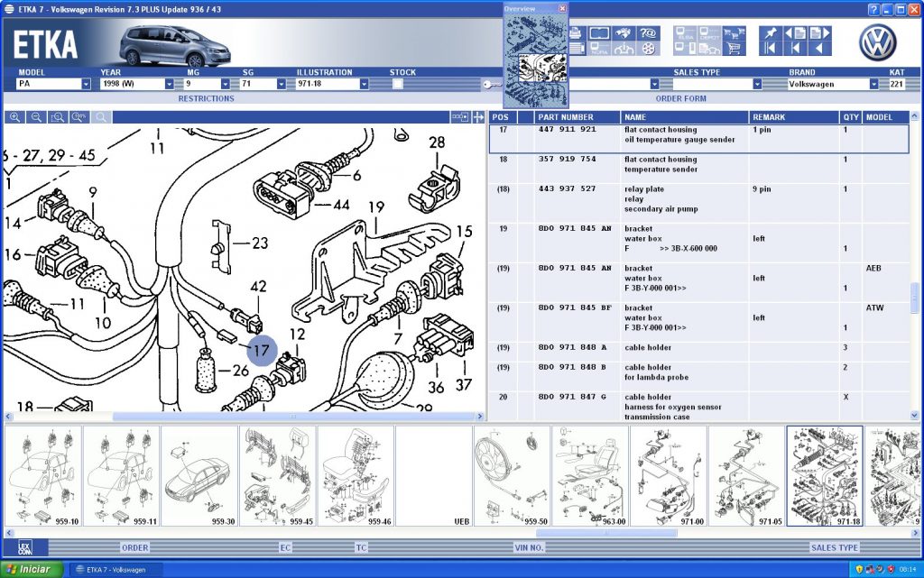Click the SALES TYPE label at bottom
Viewport: 924px width, 578px height.
[835, 547]
